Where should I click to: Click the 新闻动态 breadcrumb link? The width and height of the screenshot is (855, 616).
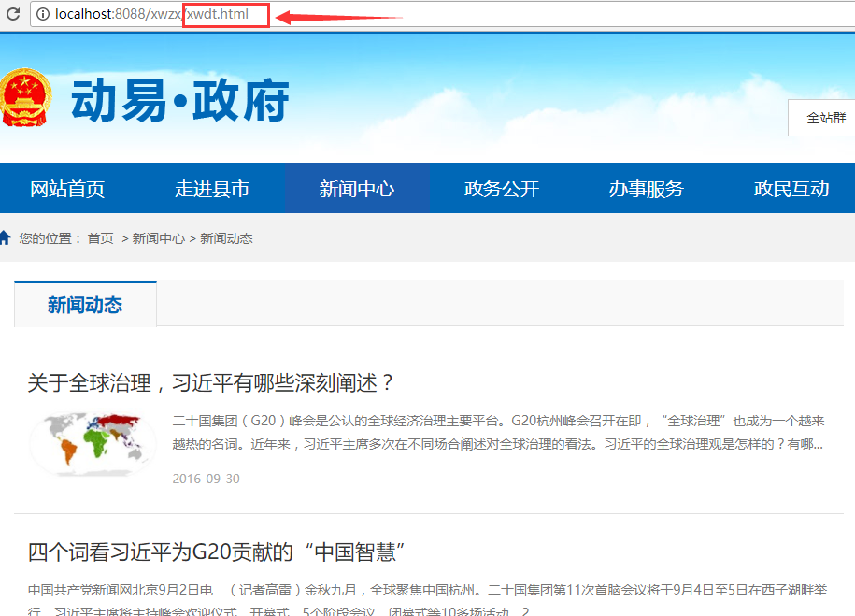pyautogui.click(x=226, y=238)
